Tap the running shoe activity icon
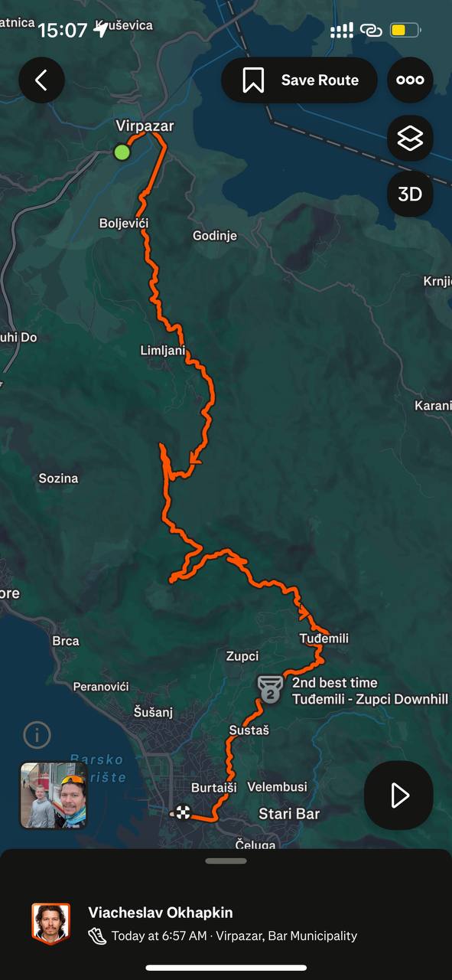This screenshot has width=452, height=980. 97,936
